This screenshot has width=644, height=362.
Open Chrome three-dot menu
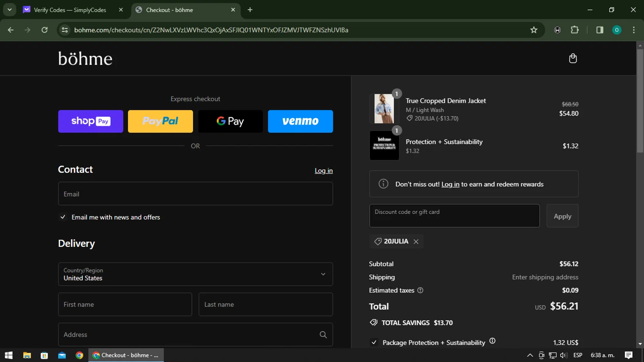pos(634,30)
